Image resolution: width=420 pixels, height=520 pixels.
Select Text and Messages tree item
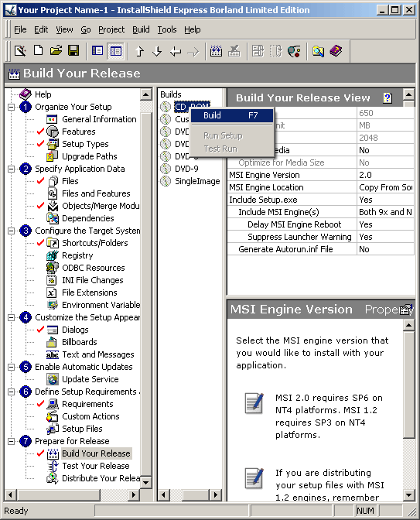tap(98, 354)
